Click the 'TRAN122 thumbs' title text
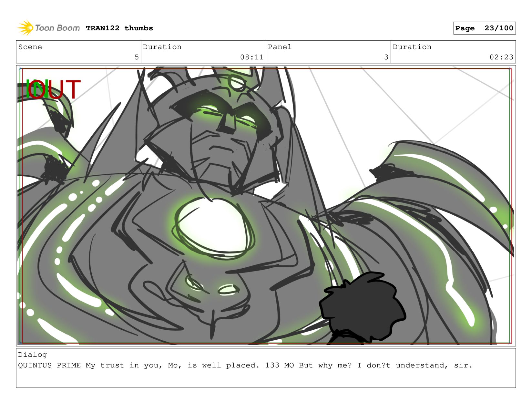Screen dimensions: 532x412 [x=119, y=28]
